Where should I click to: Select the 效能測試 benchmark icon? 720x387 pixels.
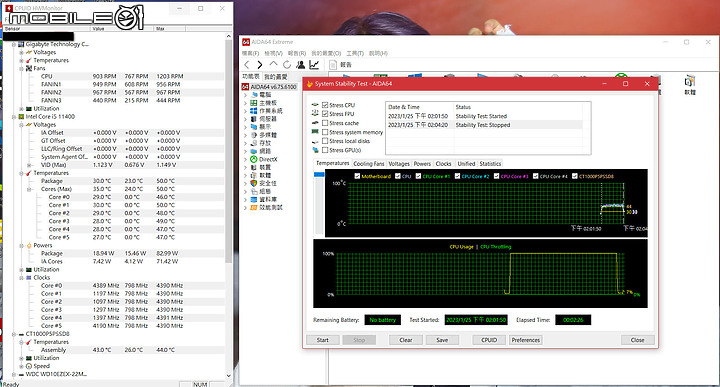tap(253, 208)
